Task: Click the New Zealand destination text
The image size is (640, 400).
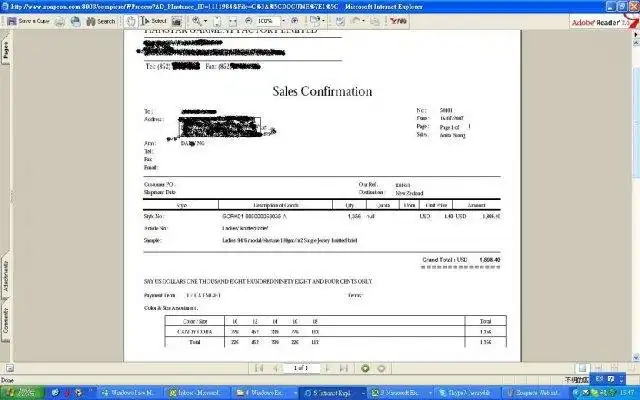Action: (409, 193)
